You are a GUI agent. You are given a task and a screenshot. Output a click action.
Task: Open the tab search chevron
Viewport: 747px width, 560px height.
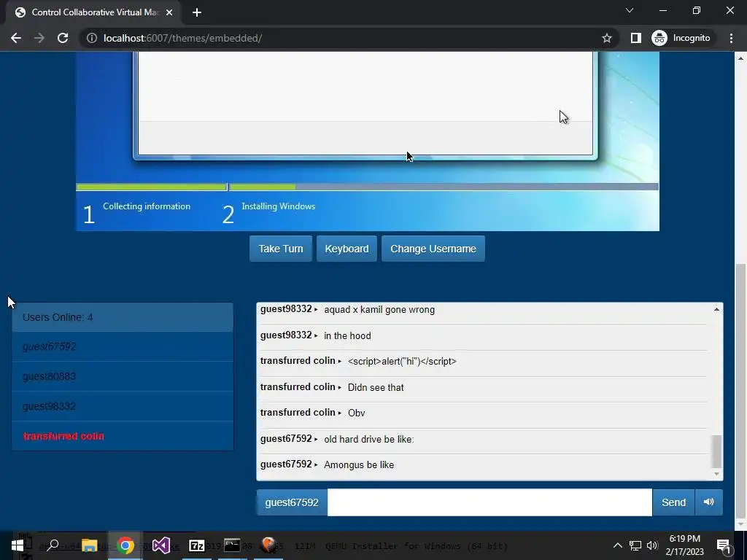[630, 10]
